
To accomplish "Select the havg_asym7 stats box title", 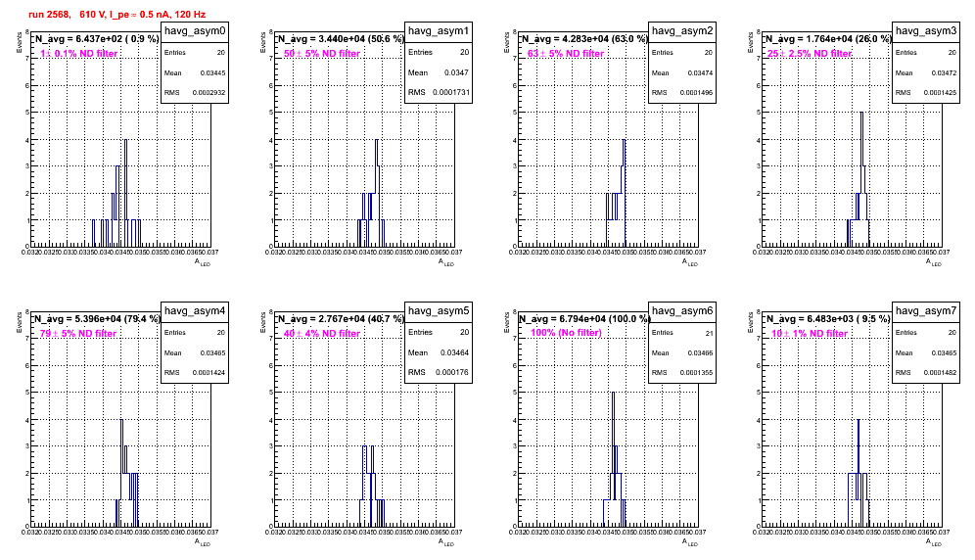I will [926, 310].
